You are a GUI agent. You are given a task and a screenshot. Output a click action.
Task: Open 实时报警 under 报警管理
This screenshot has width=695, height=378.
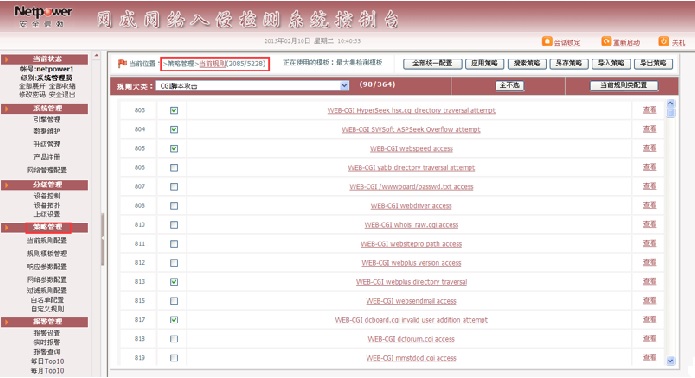point(47,343)
